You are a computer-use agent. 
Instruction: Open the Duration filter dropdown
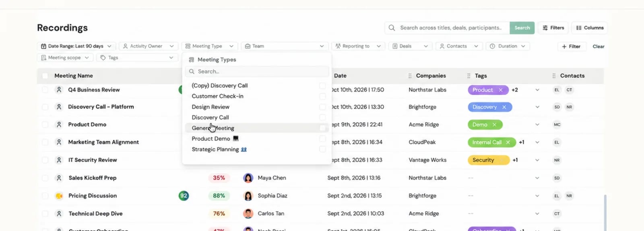(508, 46)
